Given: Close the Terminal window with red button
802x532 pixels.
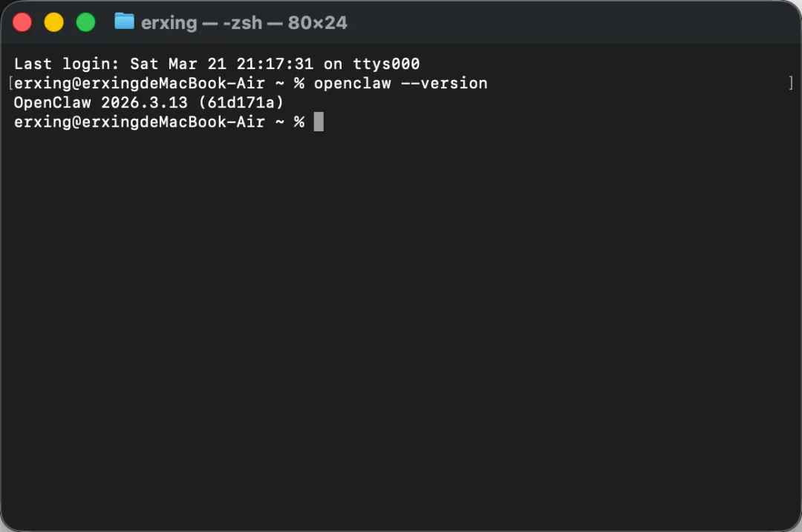Looking at the screenshot, I should 22,22.
